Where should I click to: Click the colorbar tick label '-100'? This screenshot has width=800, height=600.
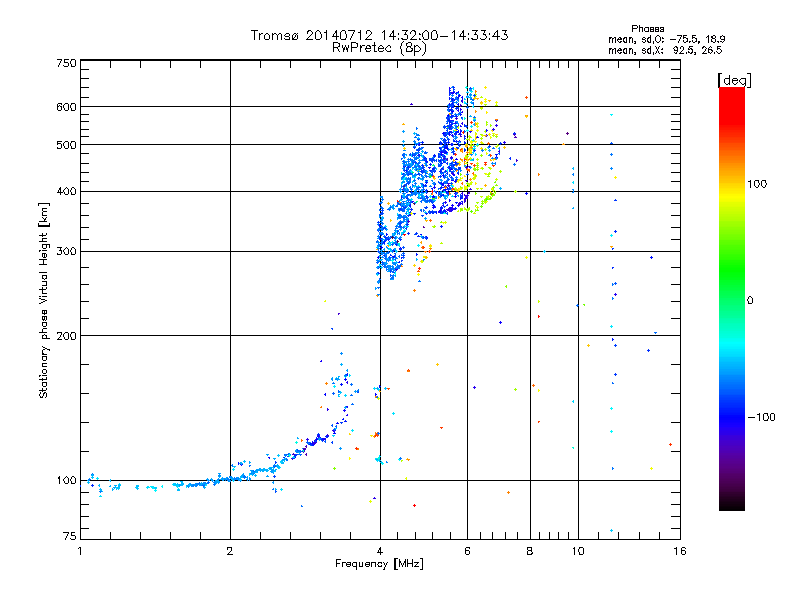point(761,417)
